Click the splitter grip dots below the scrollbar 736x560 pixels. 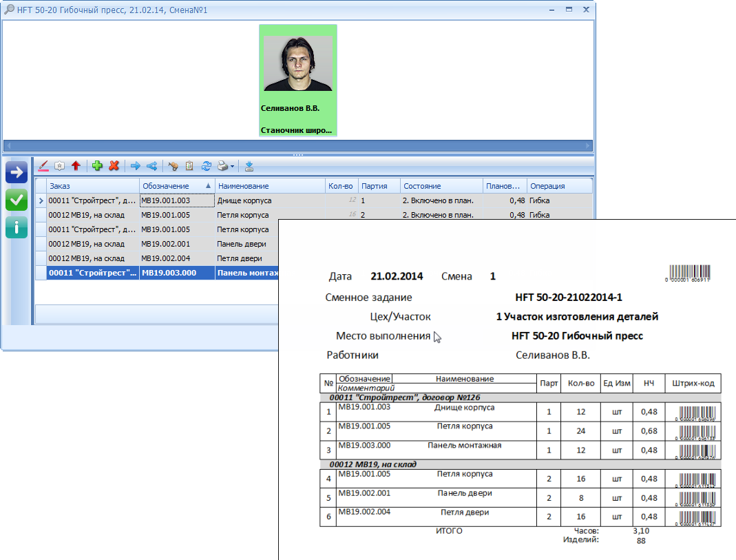pos(298,154)
